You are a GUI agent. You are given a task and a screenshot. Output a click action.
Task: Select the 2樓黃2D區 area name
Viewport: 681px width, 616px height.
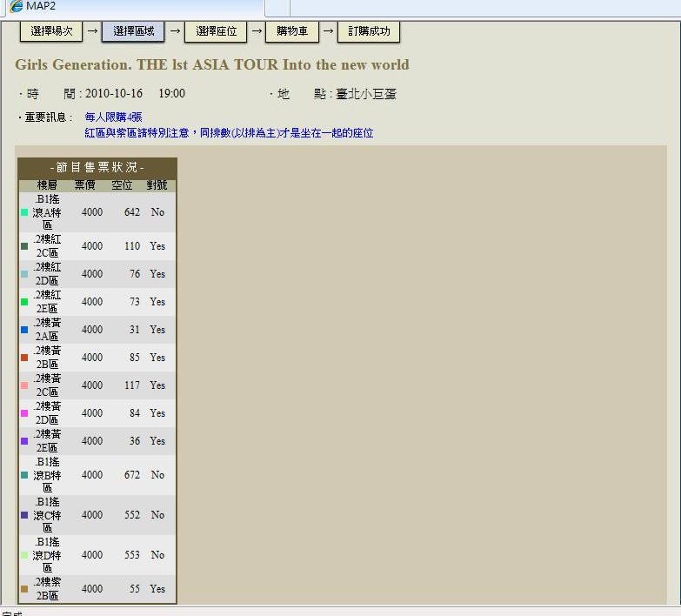(x=47, y=412)
